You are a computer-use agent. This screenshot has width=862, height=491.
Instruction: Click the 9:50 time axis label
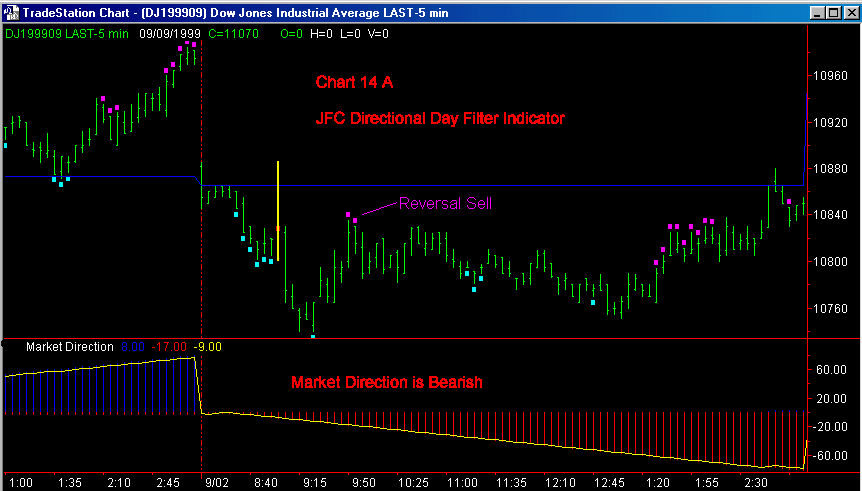pos(364,483)
